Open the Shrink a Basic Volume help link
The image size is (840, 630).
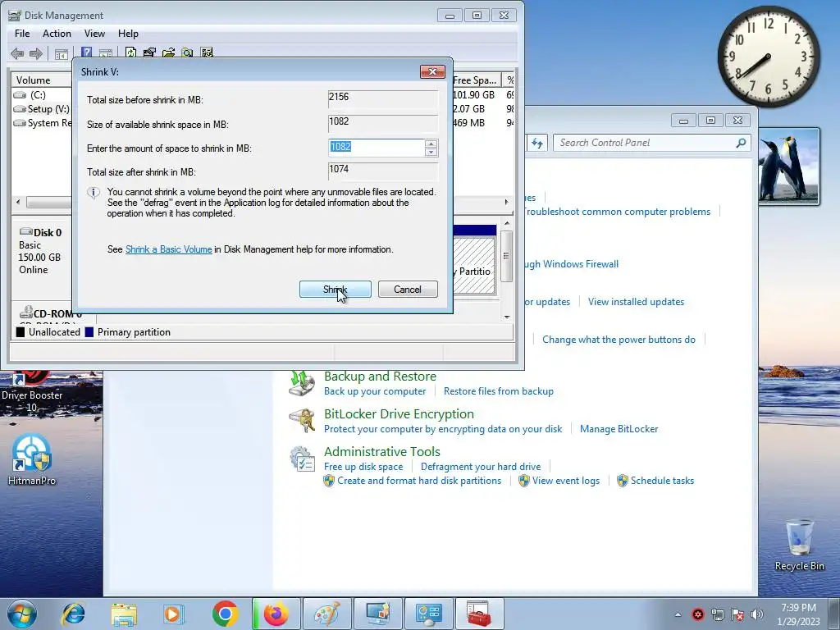pos(169,249)
